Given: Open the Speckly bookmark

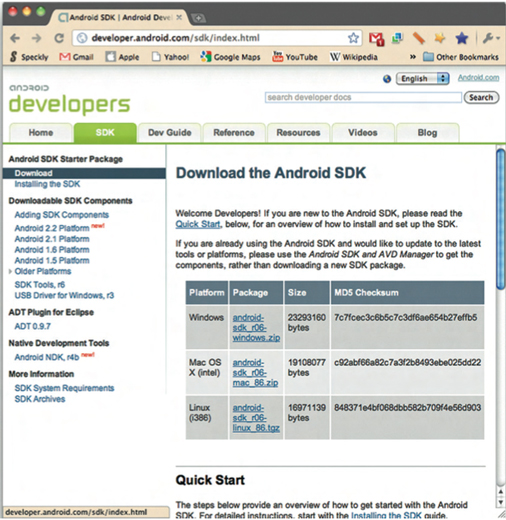Looking at the screenshot, I should pyautogui.click(x=29, y=57).
